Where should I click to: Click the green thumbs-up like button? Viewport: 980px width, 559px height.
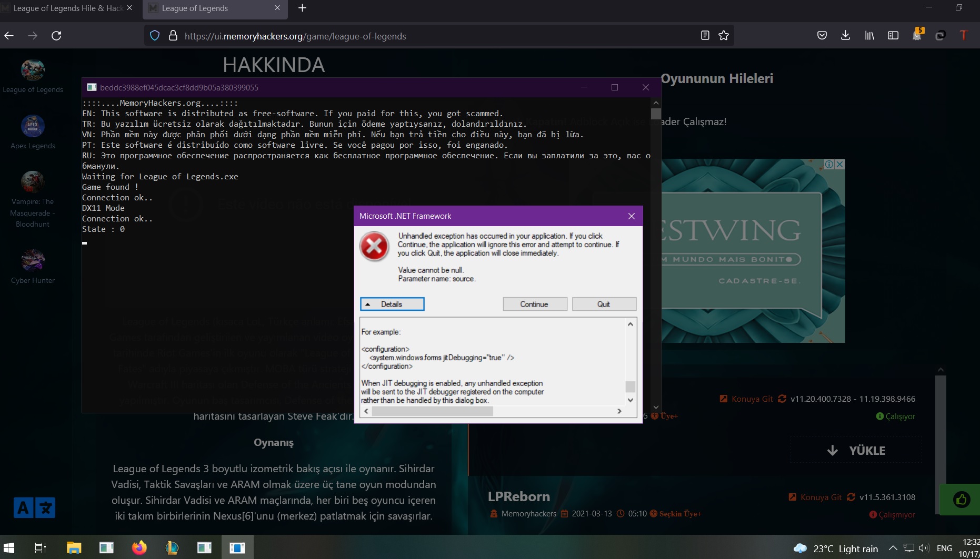[961, 500]
